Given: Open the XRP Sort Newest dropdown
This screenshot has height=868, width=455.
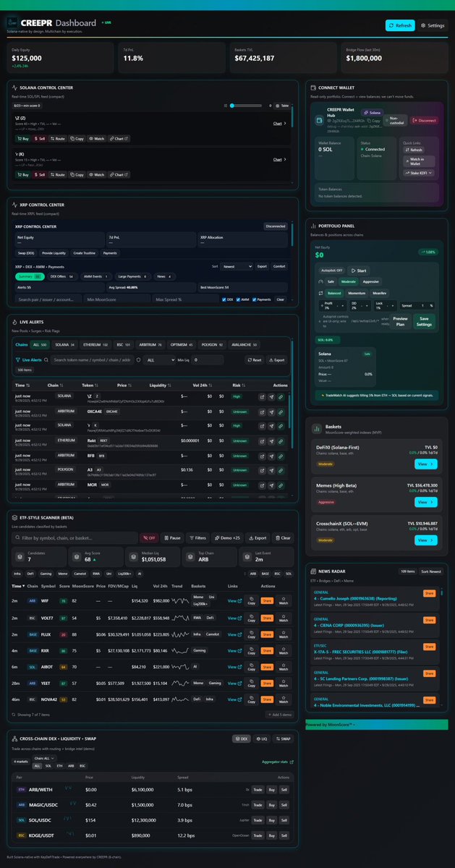Looking at the screenshot, I should (237, 266).
